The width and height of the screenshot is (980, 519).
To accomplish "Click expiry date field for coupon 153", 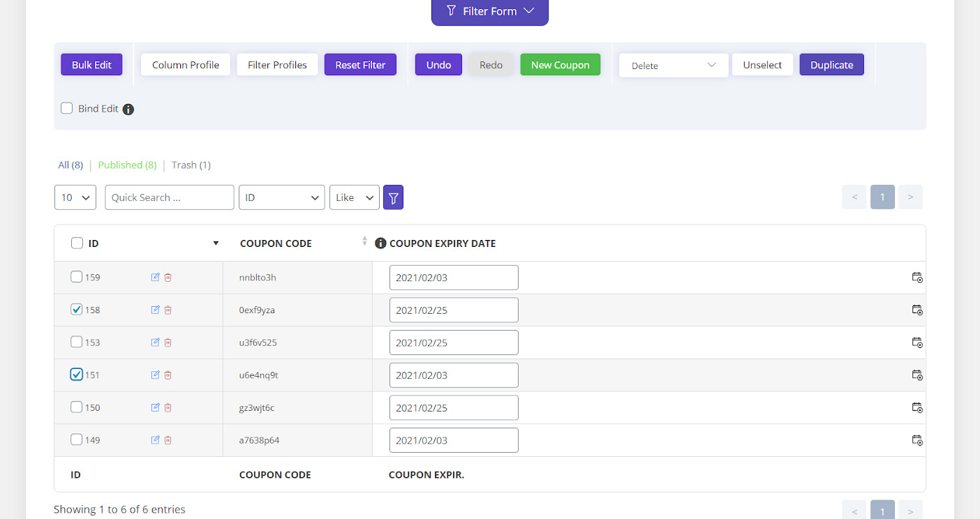I will pos(454,343).
